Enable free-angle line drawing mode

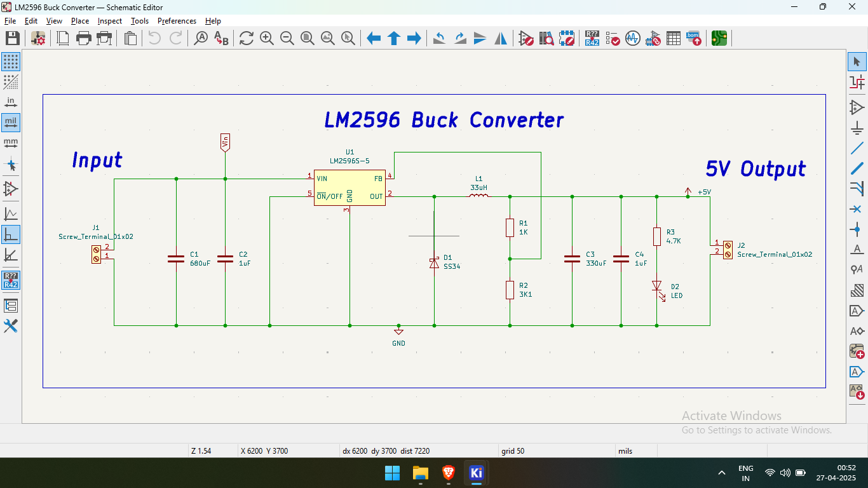11,214
